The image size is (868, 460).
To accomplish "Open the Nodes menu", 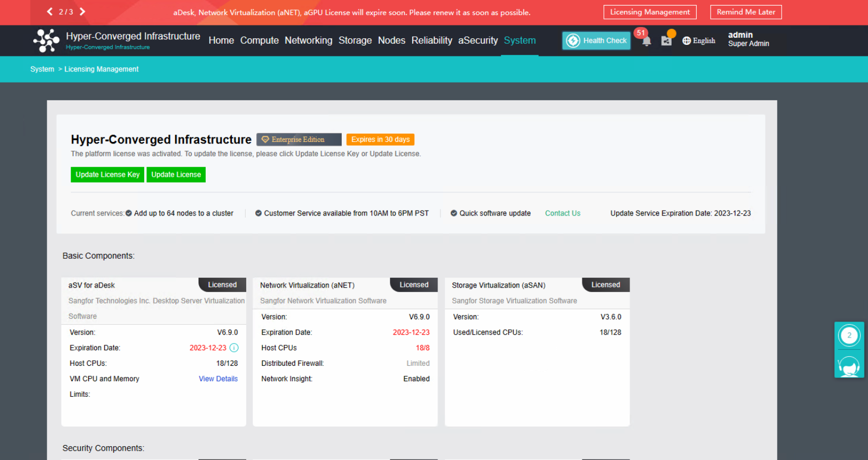I will coord(392,40).
